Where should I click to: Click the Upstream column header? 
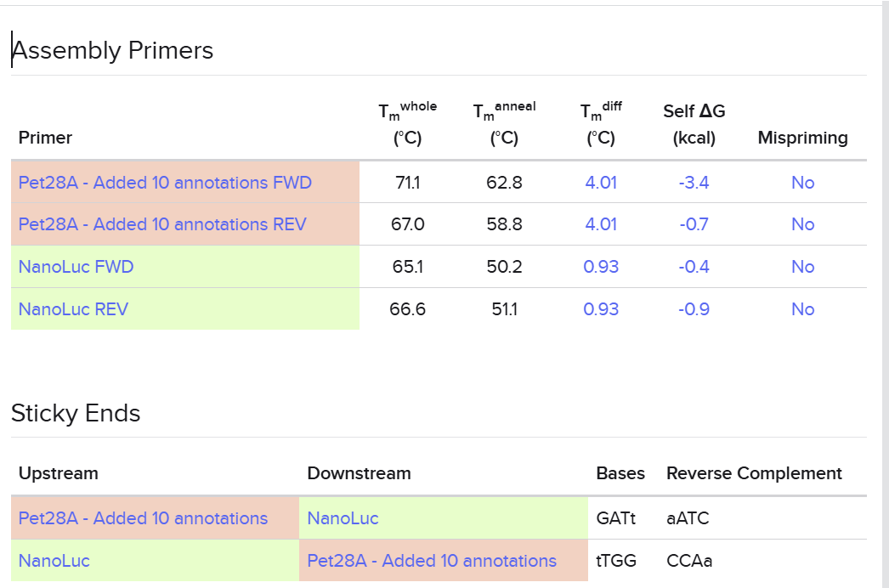tap(59, 473)
